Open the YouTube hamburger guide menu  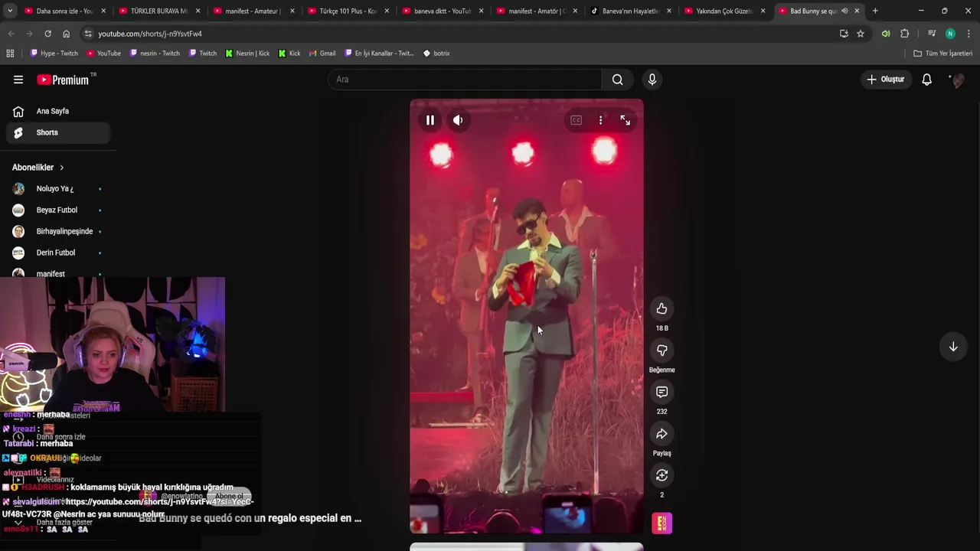[x=18, y=80]
